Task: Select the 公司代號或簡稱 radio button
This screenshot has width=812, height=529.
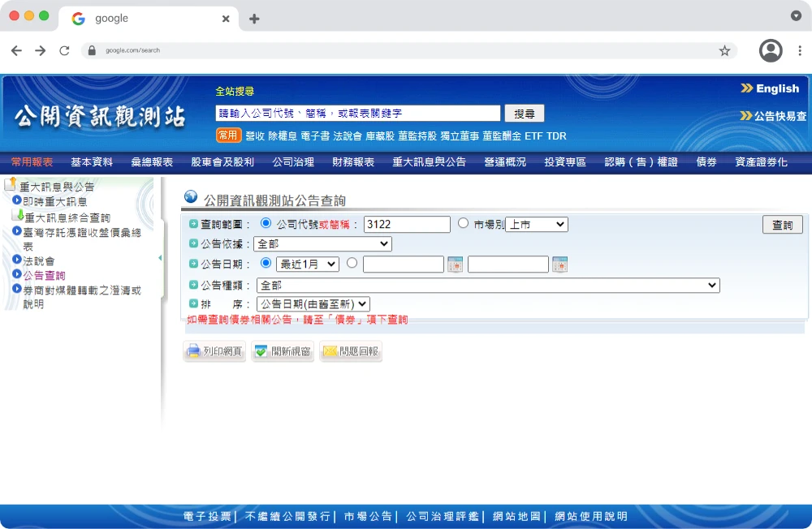Action: click(x=266, y=223)
